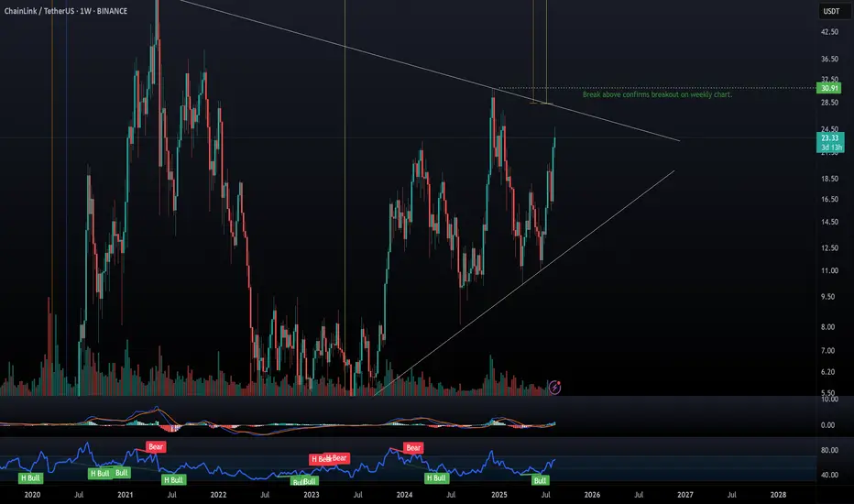Select the ascending lower trendline drawing
Screen dimensions: 854x504
pyautogui.click(x=523, y=283)
